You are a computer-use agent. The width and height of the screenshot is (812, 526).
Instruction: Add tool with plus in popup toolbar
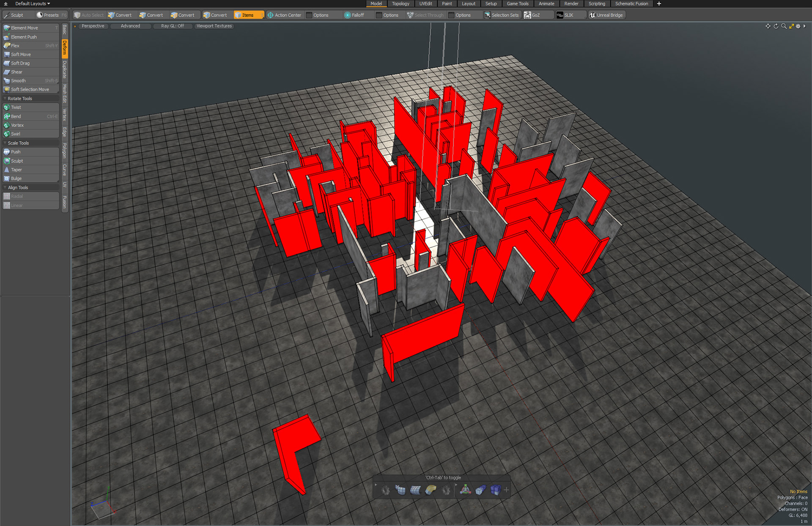tap(506, 490)
